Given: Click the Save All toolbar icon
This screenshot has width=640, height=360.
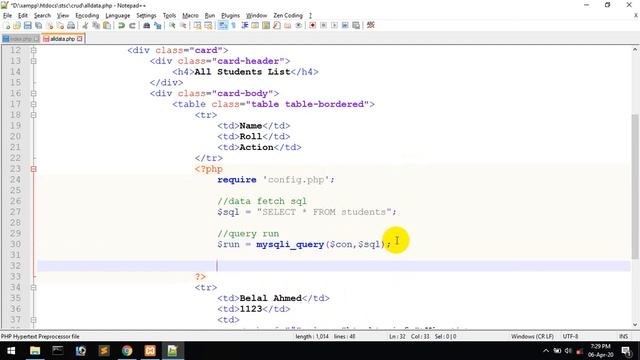Looking at the screenshot, I should (38, 25).
